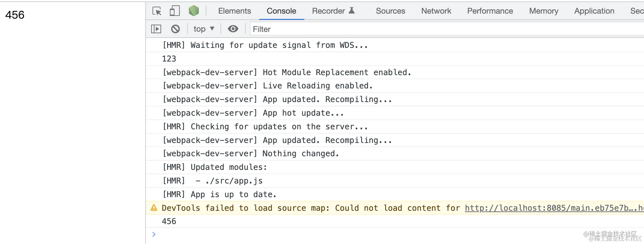Viewport: 644px width, 244px height.
Task: Clear console with the ban icon
Action: tap(175, 29)
